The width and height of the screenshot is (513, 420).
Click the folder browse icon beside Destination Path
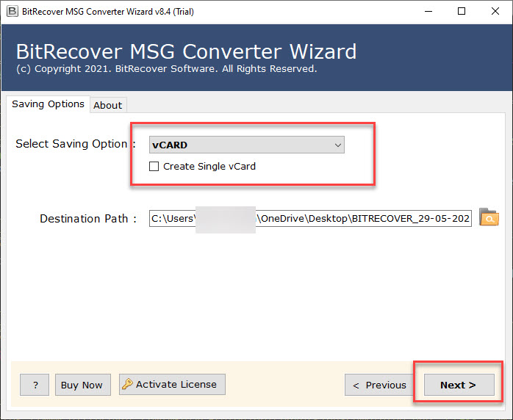(489, 217)
